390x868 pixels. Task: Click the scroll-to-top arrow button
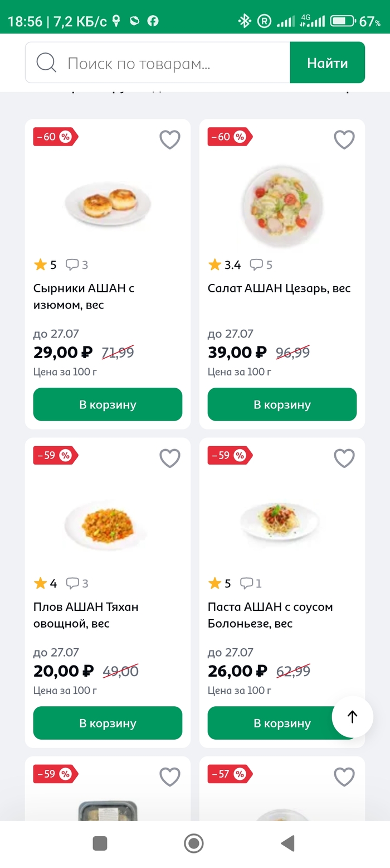point(352,717)
